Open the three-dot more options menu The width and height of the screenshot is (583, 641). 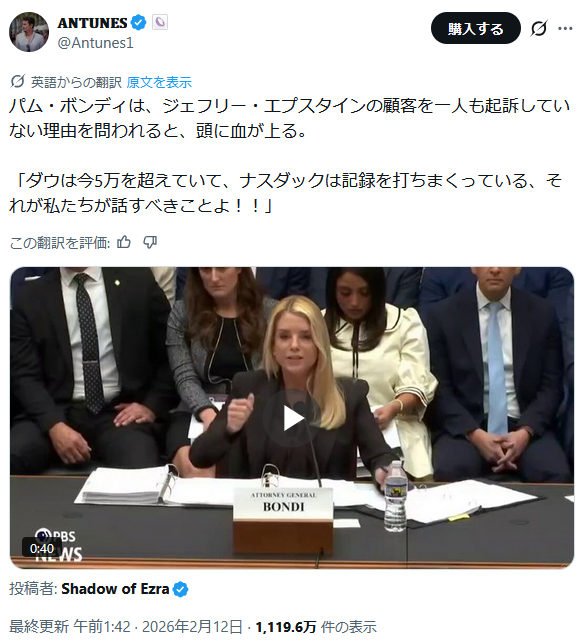(565, 28)
